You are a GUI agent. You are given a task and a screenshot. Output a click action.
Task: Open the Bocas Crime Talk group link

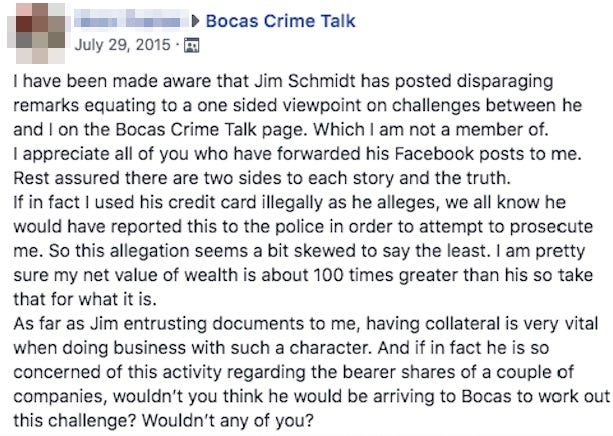[x=279, y=21]
